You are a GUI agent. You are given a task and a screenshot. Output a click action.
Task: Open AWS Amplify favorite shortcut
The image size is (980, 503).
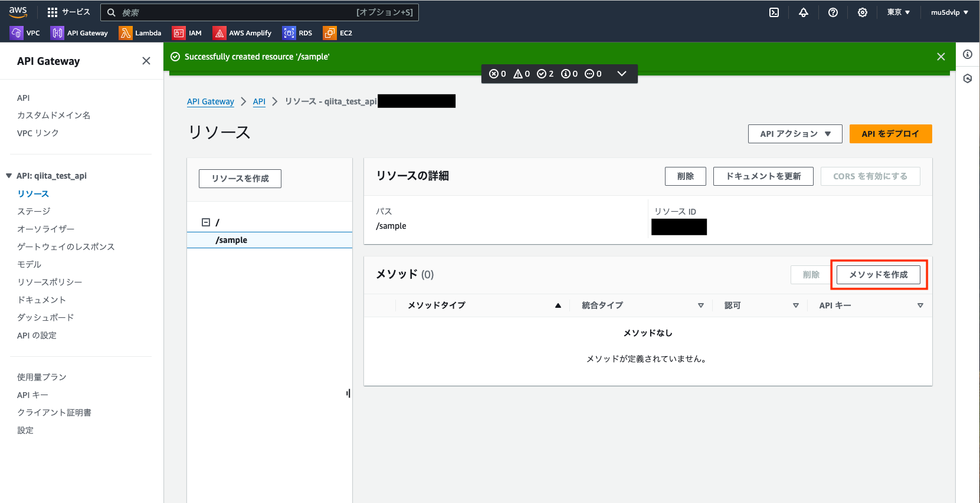pyautogui.click(x=242, y=33)
